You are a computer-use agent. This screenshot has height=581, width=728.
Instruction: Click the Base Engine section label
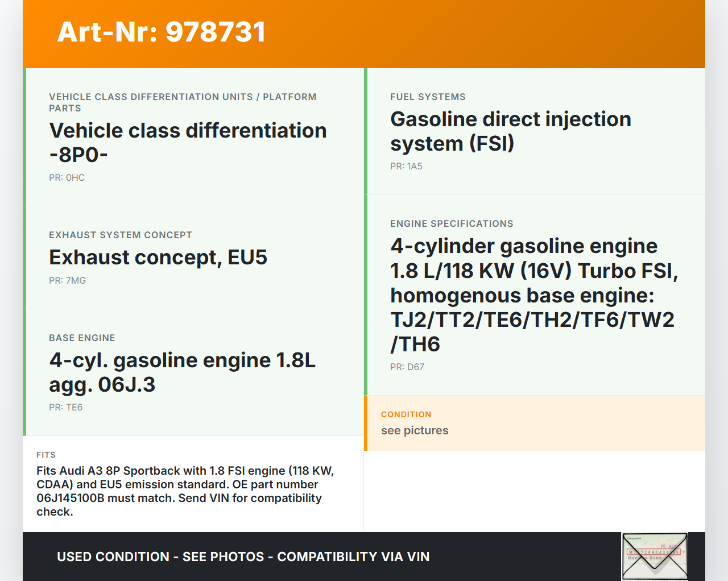click(x=82, y=338)
